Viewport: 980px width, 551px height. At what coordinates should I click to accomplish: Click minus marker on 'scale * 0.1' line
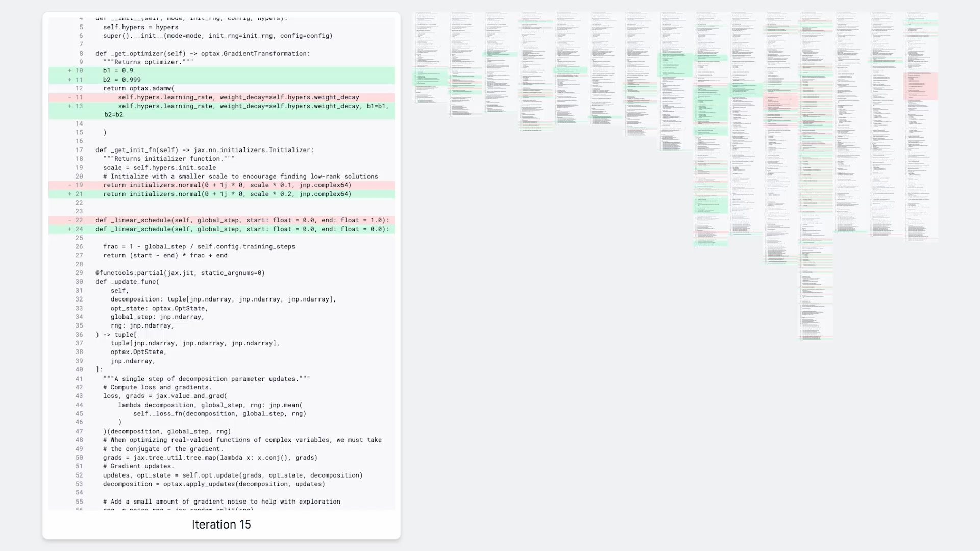(70, 185)
